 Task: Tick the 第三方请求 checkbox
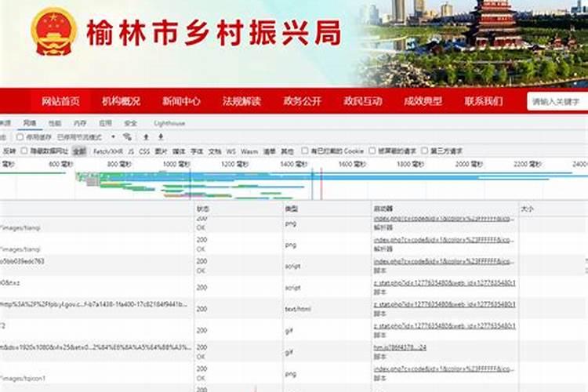pos(424,151)
